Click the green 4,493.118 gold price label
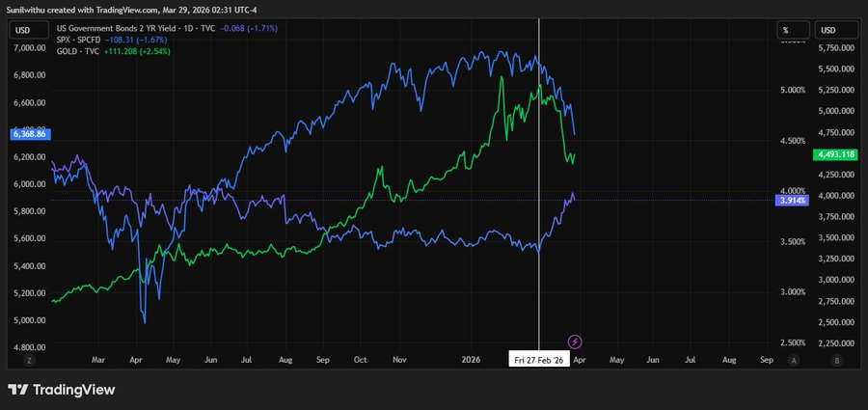Screen dimensions: 868x410 pyautogui.click(x=835, y=154)
